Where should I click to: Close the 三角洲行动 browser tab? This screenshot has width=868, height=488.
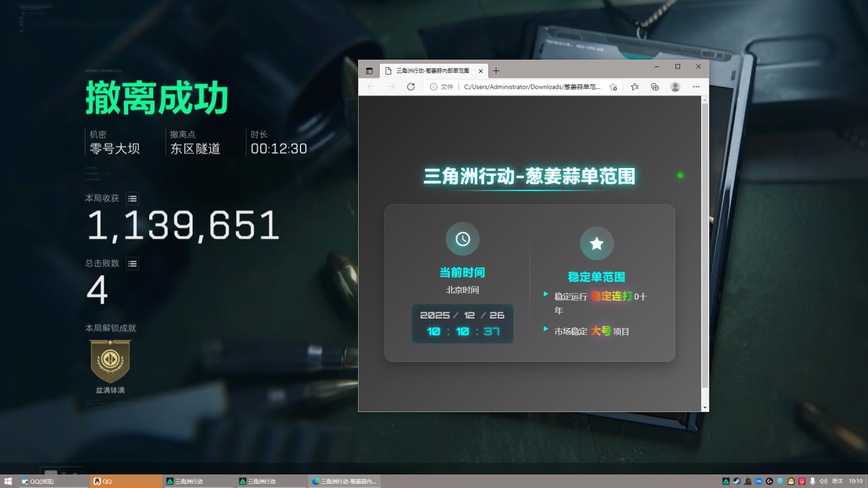[x=481, y=70]
